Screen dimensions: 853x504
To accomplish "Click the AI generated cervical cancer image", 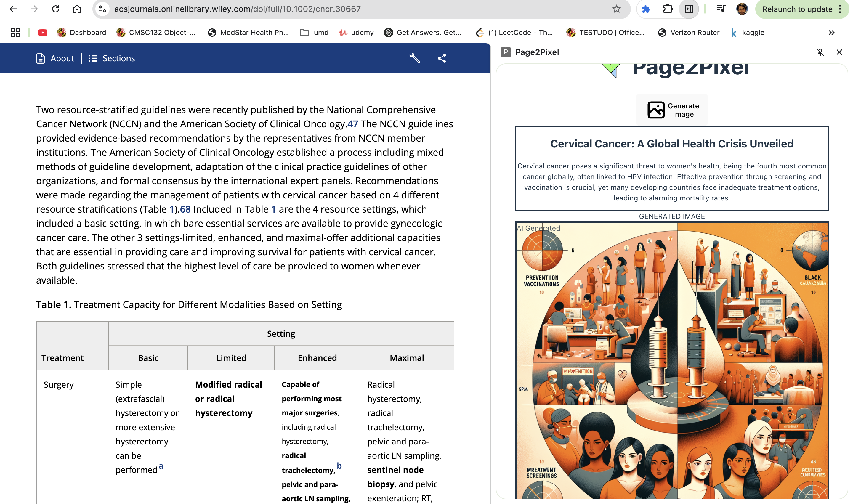I will tap(672, 360).
